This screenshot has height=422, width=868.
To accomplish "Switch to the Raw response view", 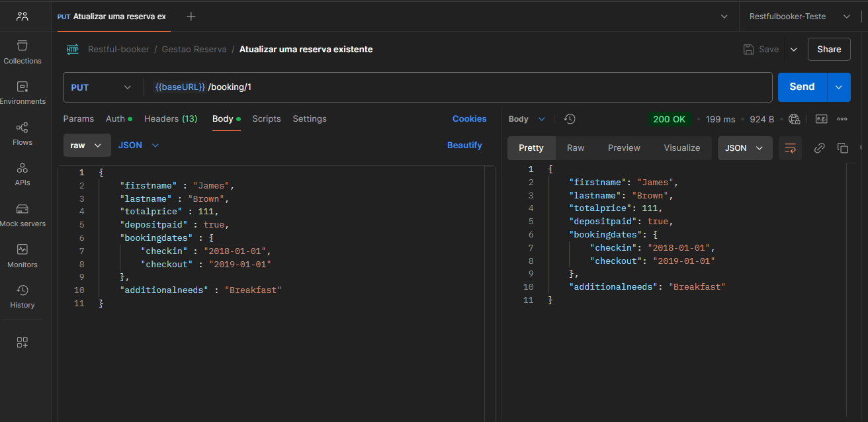I will point(576,148).
